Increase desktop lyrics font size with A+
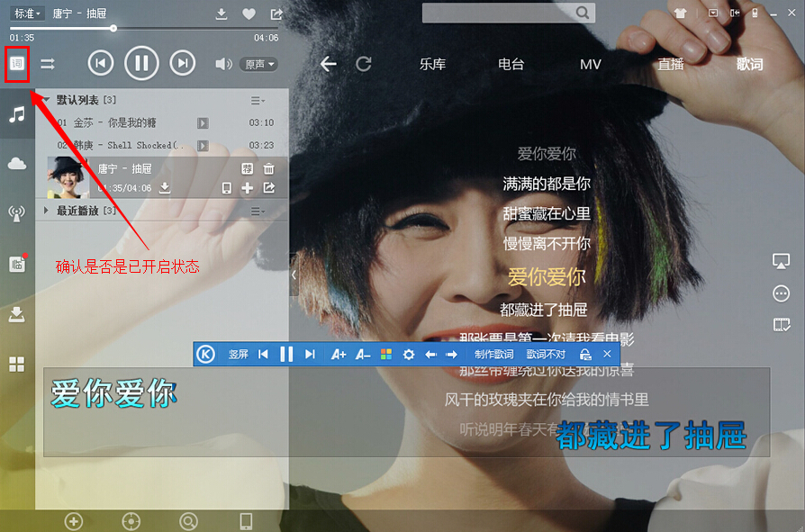 click(339, 355)
